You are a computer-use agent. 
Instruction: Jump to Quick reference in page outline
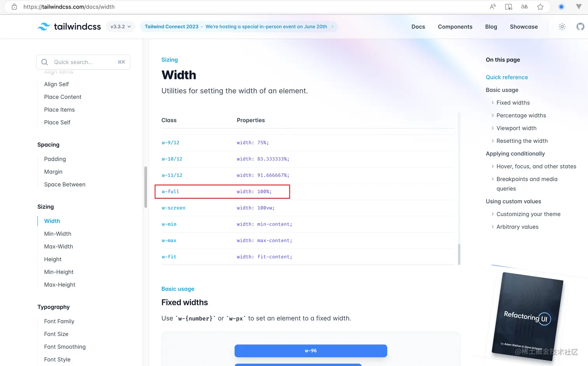tap(507, 77)
